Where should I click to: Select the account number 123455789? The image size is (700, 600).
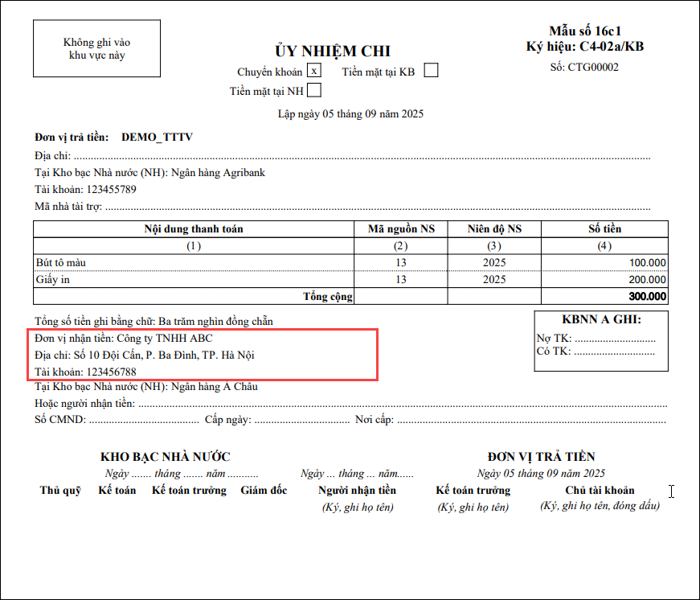(111, 190)
